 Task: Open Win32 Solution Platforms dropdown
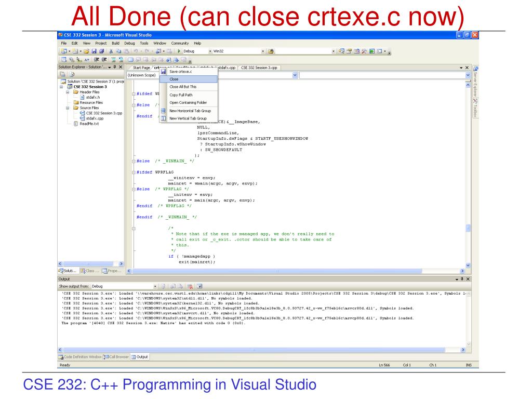[x=262, y=51]
